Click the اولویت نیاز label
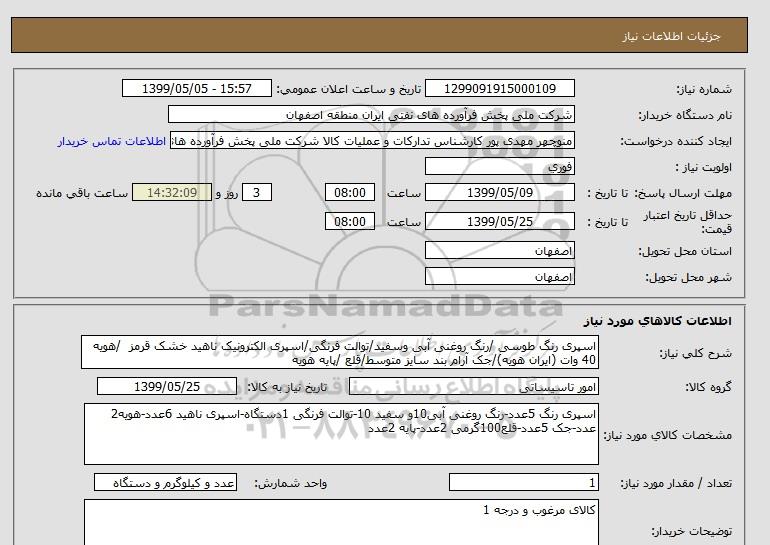The image size is (770, 545). point(704,167)
